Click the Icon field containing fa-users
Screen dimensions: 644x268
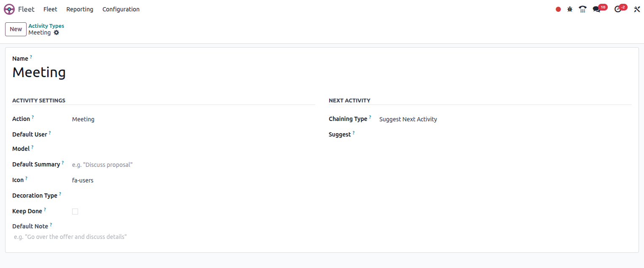[192, 180]
